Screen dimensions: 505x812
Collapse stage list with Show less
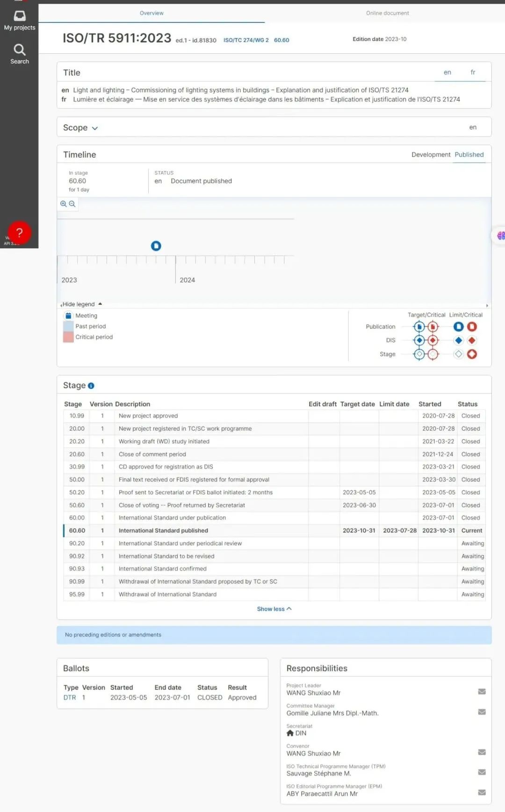274,609
